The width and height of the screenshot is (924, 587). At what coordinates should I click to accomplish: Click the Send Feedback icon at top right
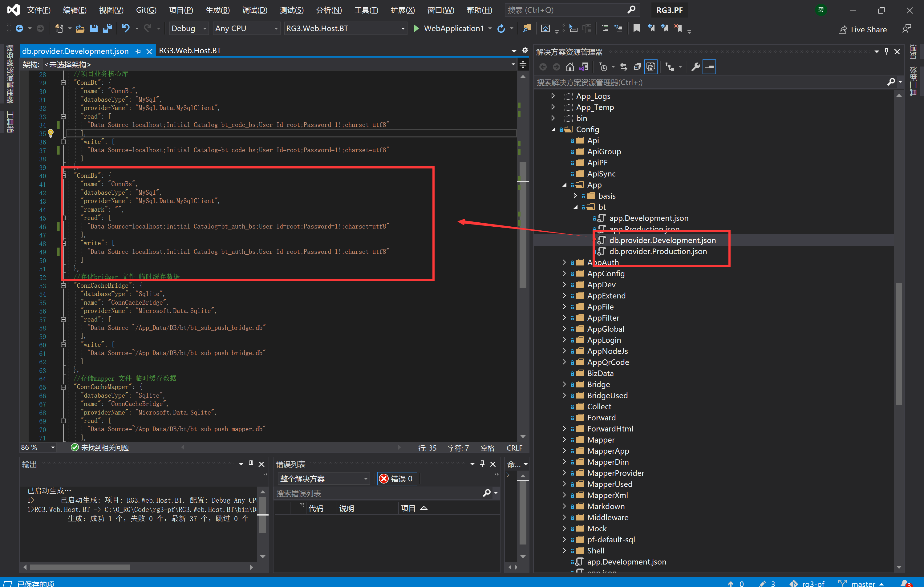[906, 29]
